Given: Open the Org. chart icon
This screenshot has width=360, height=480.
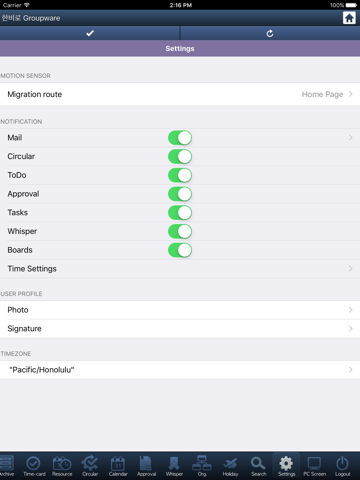Looking at the screenshot, I should 202,466.
